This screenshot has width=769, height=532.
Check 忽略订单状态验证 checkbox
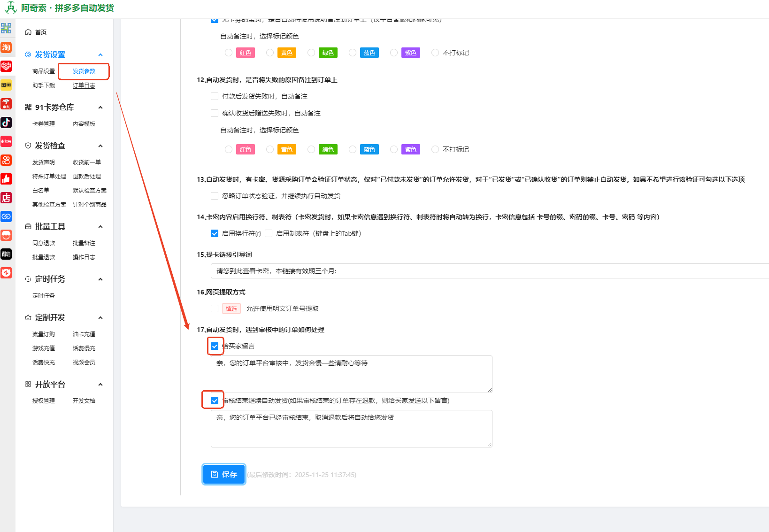point(215,196)
